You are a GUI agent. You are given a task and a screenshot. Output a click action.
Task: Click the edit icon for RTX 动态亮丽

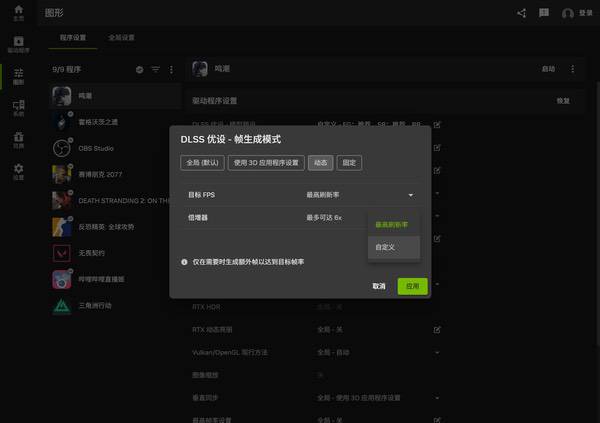[437, 330]
